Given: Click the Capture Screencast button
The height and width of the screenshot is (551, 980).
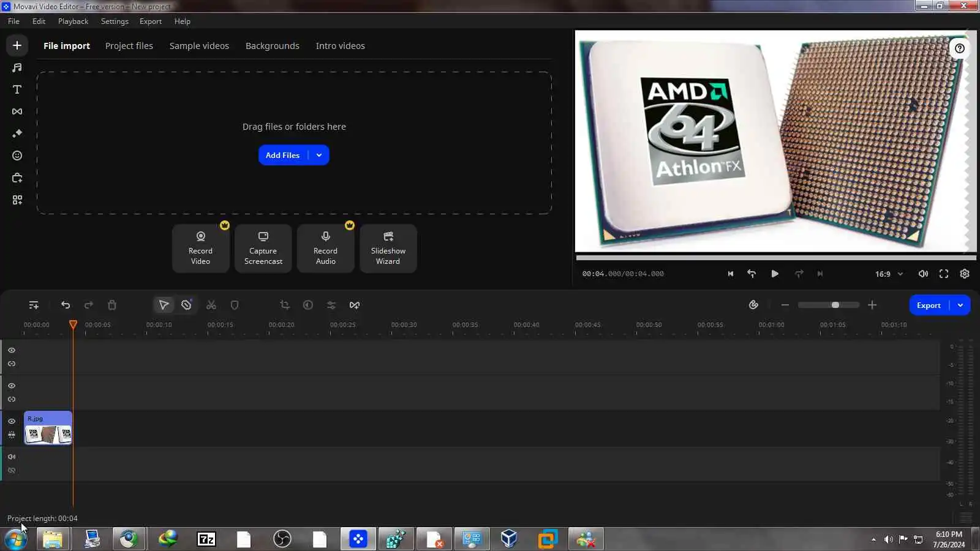Looking at the screenshot, I should 263,249.
